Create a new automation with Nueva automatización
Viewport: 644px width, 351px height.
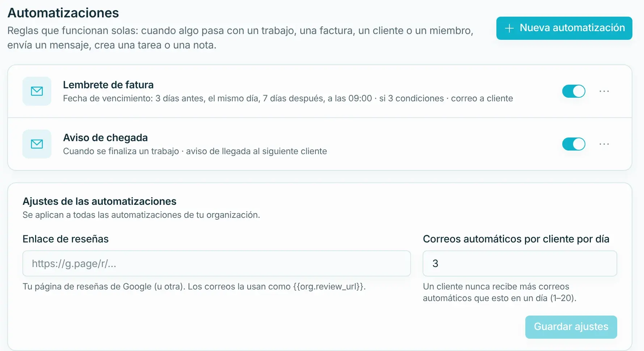564,28
